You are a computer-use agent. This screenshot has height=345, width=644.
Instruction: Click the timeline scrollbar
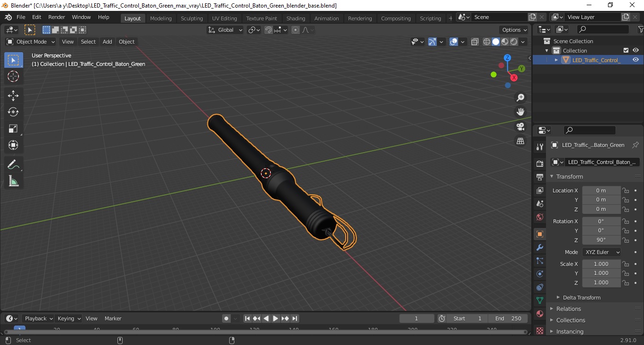265,332
